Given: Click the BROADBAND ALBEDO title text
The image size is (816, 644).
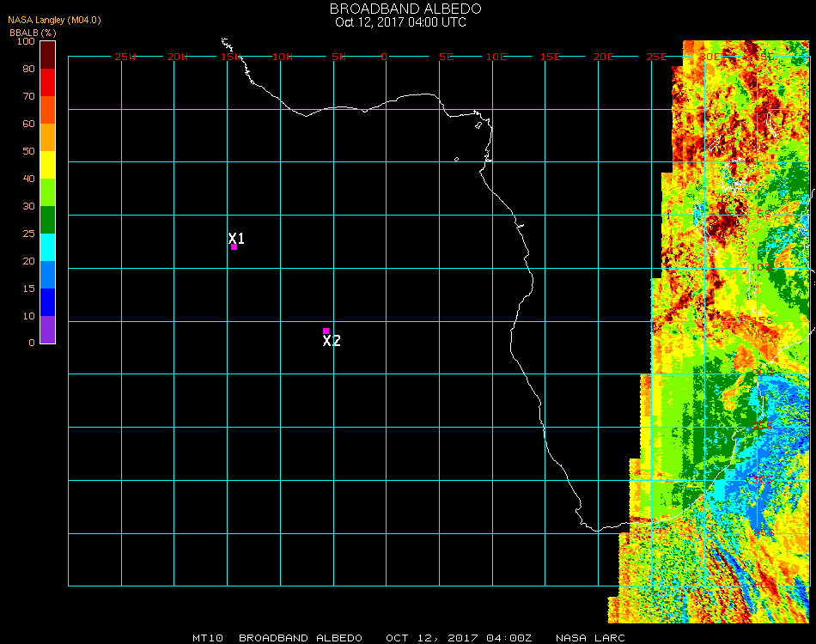Looking at the screenshot, I should (x=405, y=9).
